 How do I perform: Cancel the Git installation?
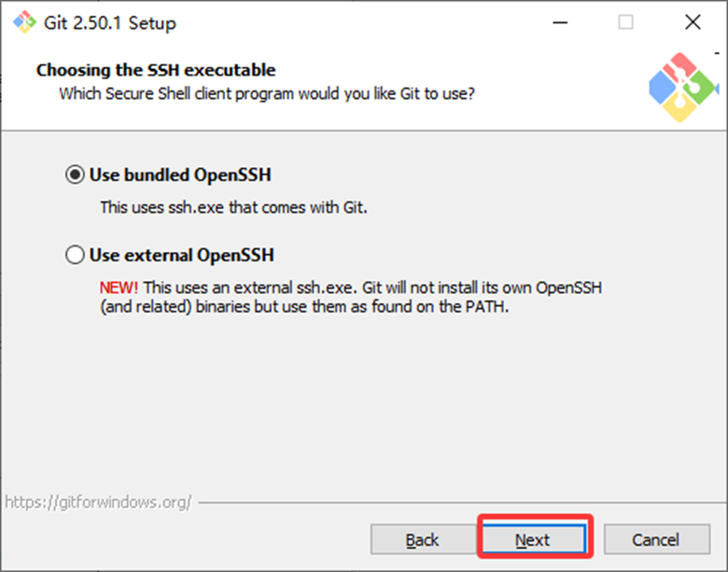point(655,539)
